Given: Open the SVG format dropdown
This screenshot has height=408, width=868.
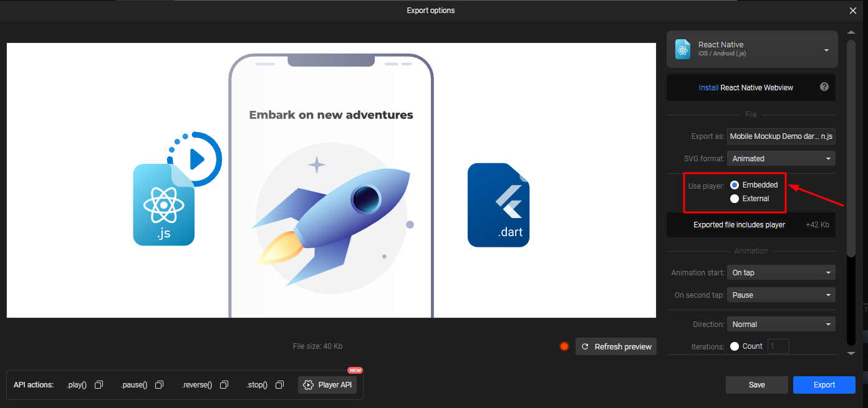Looking at the screenshot, I should 781,159.
